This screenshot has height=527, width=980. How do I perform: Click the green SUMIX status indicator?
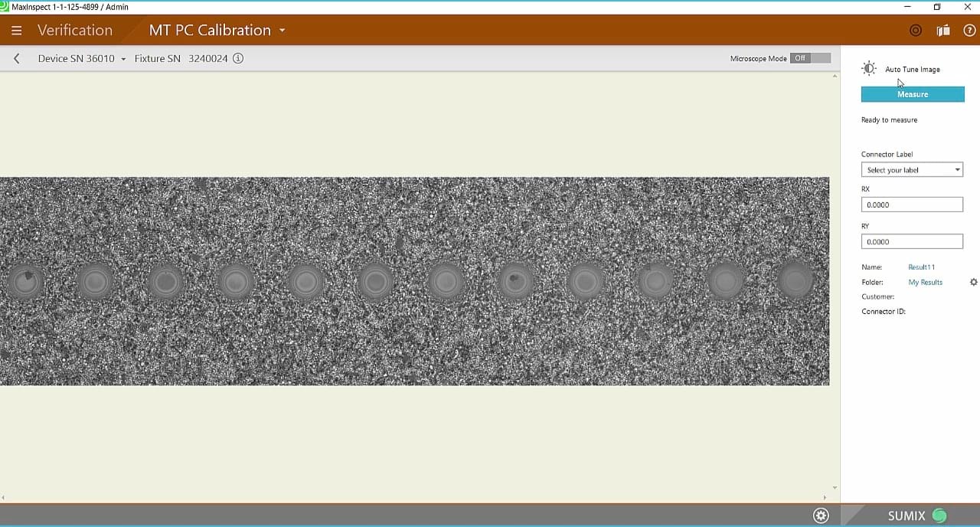(939, 516)
